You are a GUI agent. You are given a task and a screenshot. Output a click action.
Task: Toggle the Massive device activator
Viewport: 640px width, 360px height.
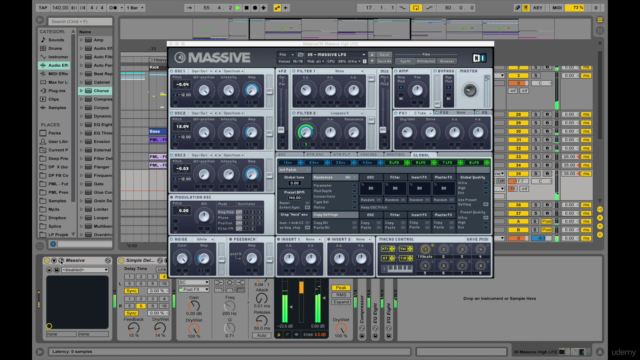click(47, 260)
